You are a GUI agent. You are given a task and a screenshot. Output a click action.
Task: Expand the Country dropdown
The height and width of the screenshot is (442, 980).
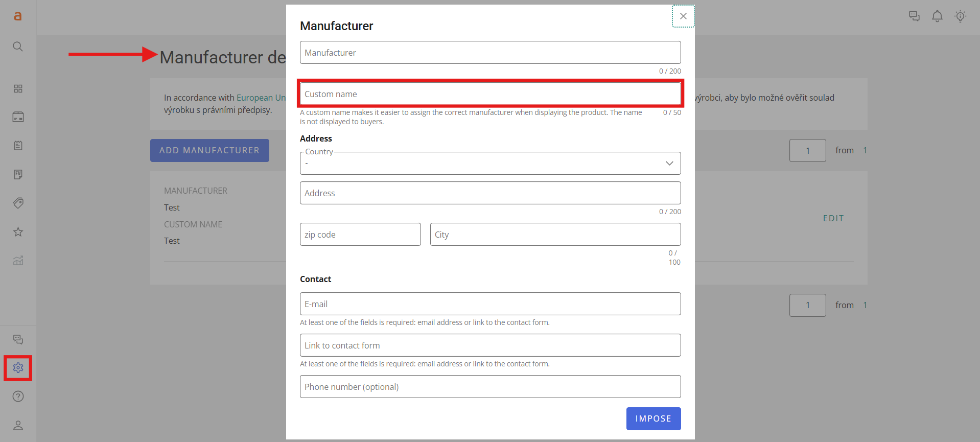coord(490,164)
